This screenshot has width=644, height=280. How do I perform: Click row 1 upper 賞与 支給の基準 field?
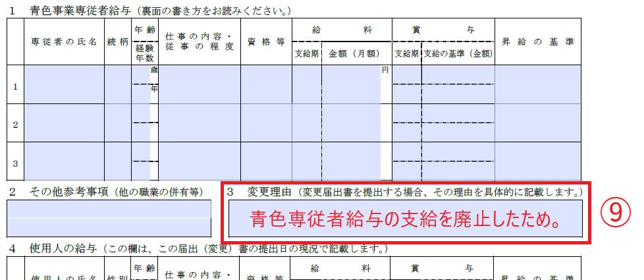pos(458,74)
